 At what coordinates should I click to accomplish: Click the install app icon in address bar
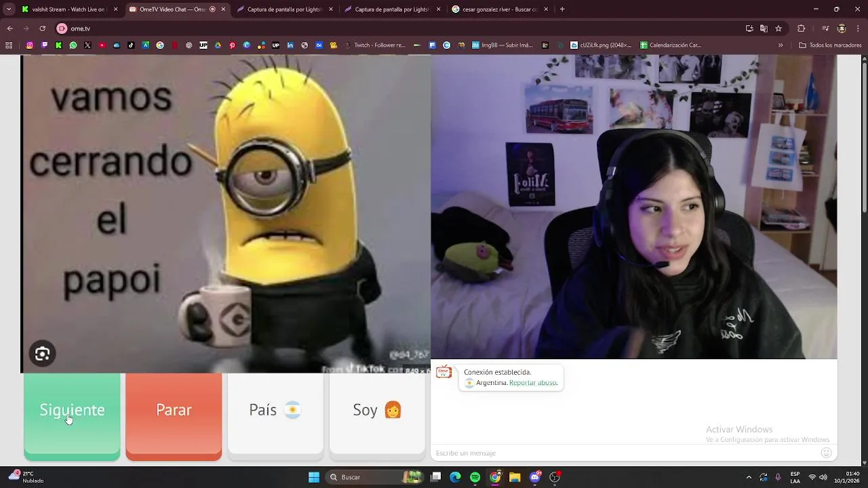point(749,28)
